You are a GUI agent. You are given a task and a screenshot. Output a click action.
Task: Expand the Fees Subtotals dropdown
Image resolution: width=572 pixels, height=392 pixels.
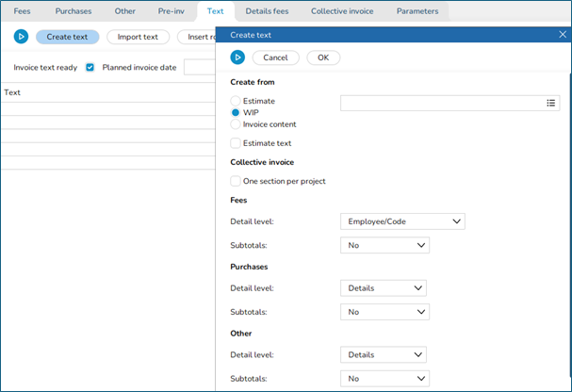pyautogui.click(x=384, y=245)
